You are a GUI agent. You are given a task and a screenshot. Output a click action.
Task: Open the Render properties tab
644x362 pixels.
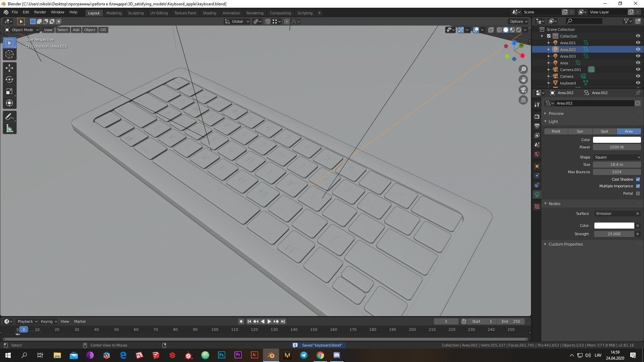[x=537, y=116]
